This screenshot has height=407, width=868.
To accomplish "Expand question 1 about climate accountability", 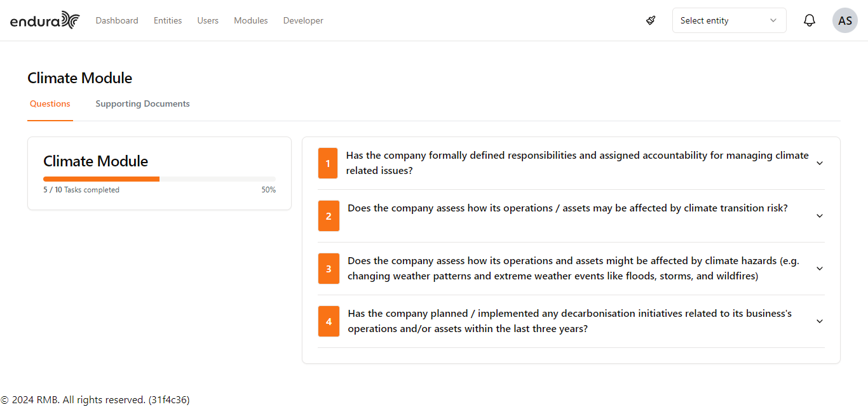I will [x=820, y=163].
